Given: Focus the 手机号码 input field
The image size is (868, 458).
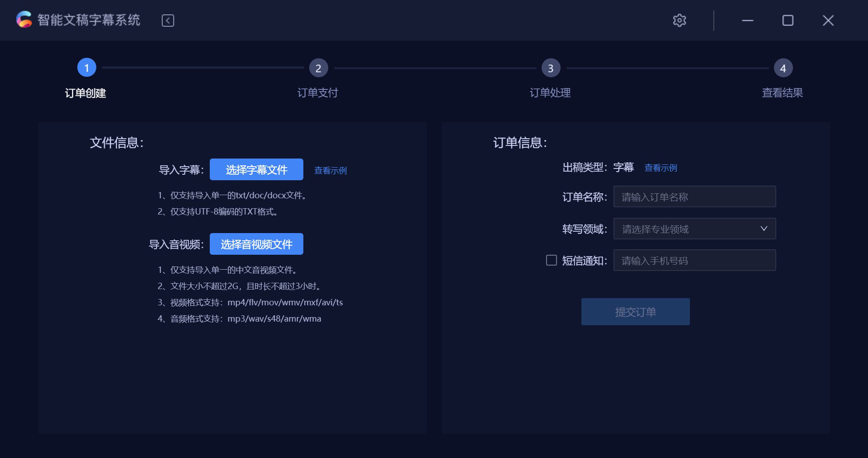Looking at the screenshot, I should click(x=694, y=260).
